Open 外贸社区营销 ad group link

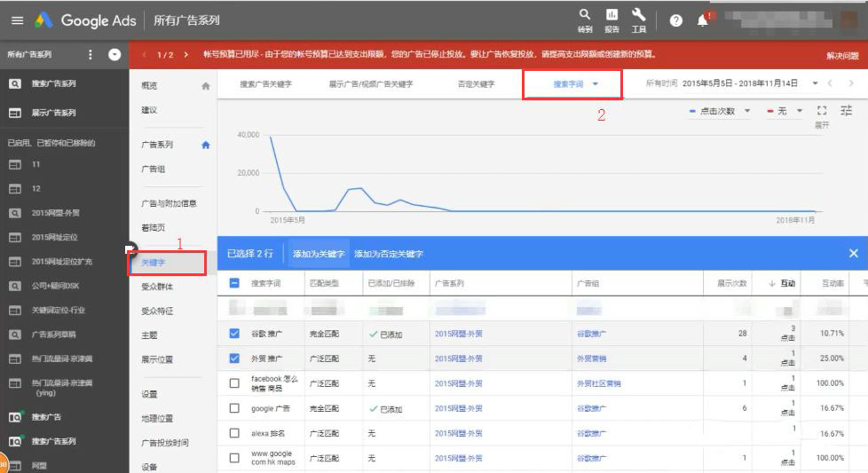(598, 383)
